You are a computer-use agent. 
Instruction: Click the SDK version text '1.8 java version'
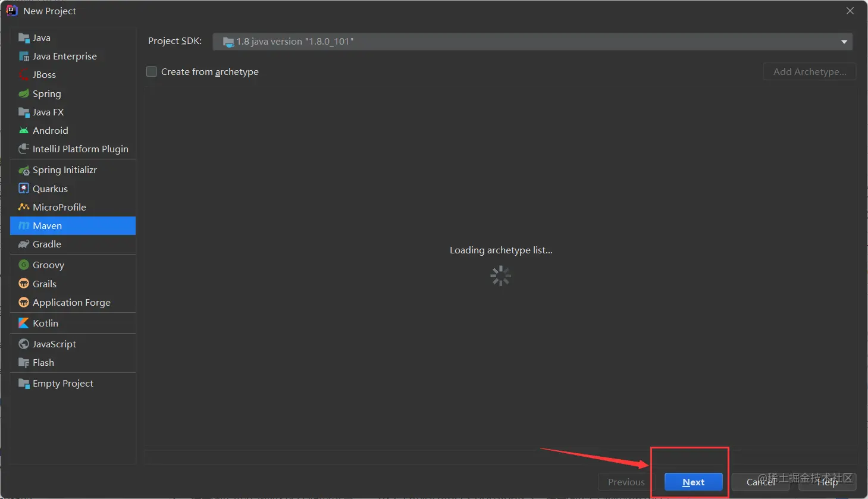pyautogui.click(x=295, y=42)
